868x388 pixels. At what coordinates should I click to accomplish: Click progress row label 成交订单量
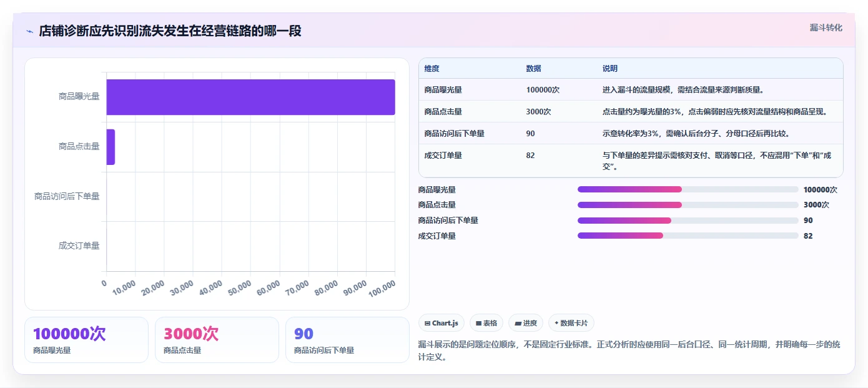point(436,236)
